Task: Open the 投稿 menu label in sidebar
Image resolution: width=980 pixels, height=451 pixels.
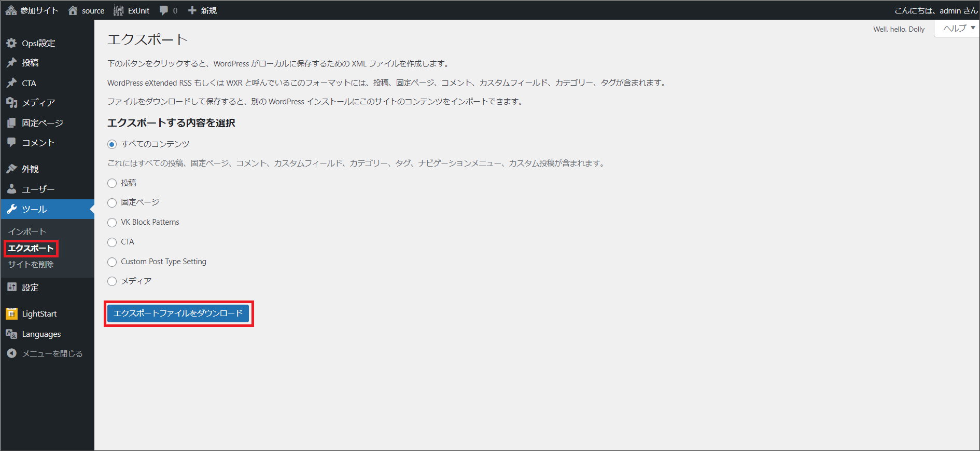Action: [30, 63]
